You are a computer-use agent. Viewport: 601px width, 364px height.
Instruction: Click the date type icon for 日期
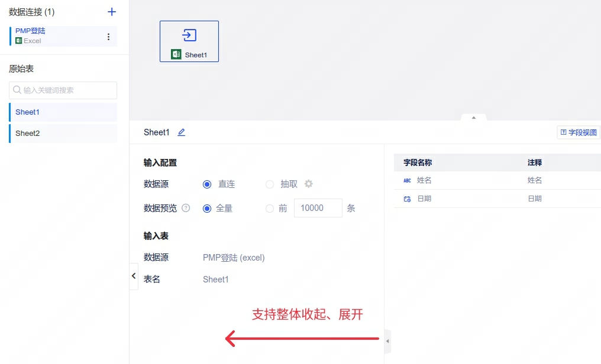pyautogui.click(x=407, y=199)
